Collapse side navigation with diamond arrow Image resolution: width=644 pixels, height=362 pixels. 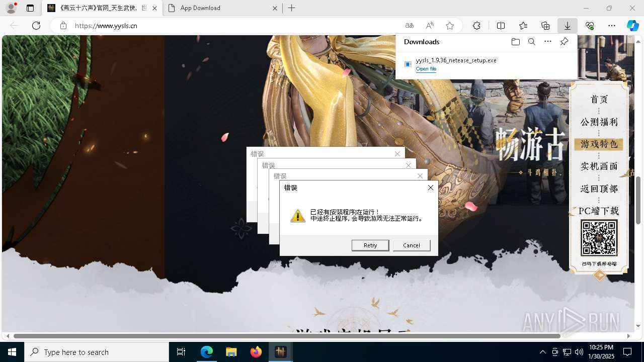599,275
